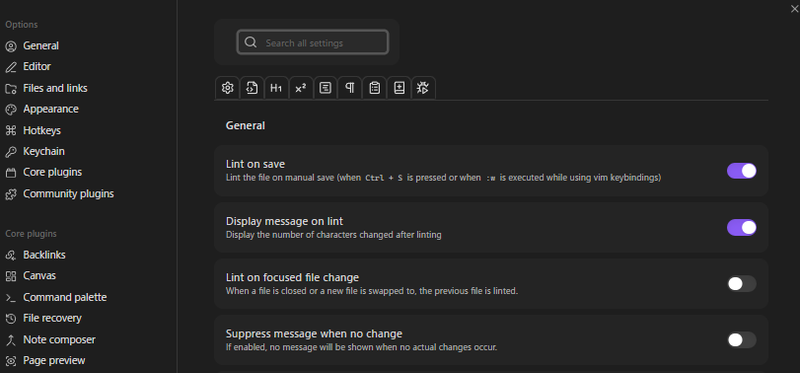Click the Core plugins box icon
The image size is (800, 373).
pos(11,172)
